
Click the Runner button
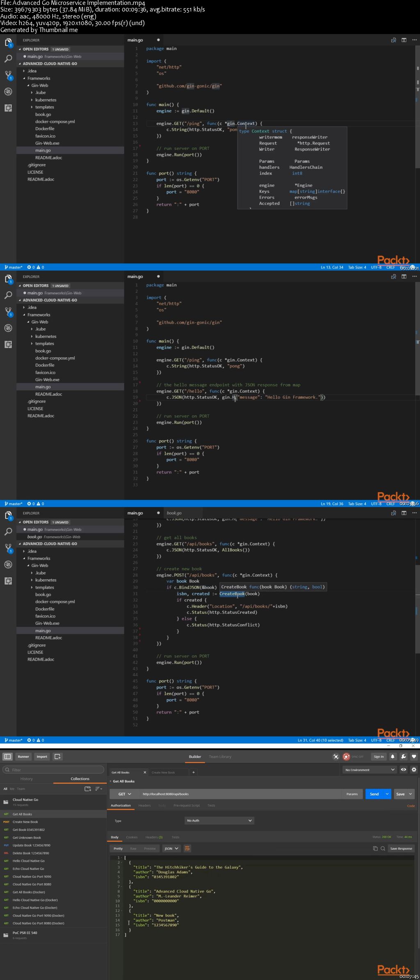23,757
